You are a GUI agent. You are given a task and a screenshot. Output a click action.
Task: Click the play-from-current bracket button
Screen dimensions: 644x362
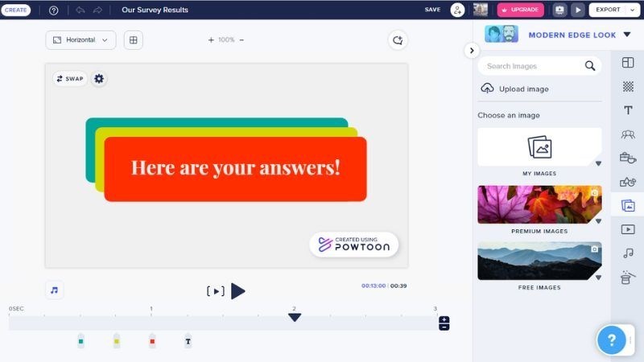click(215, 291)
